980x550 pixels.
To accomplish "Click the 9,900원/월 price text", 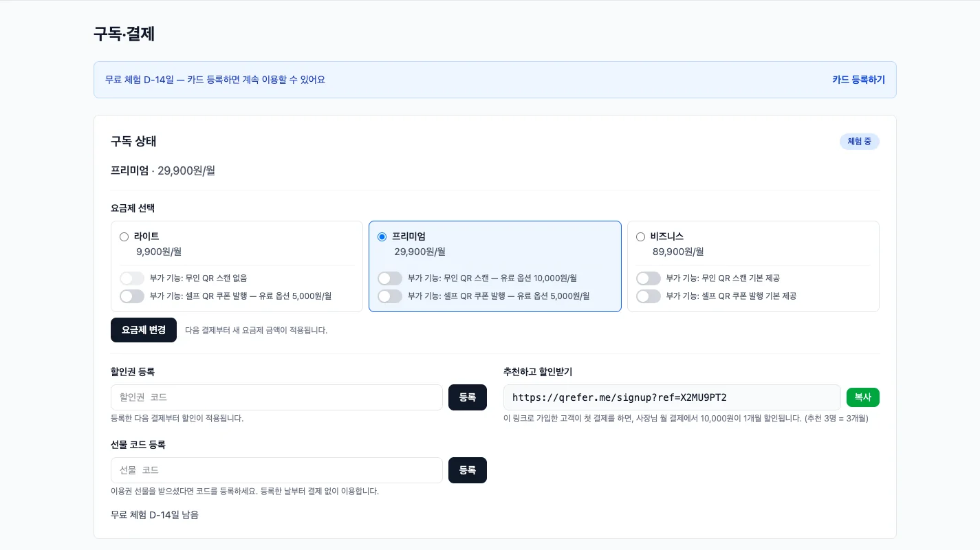I will 159,252.
